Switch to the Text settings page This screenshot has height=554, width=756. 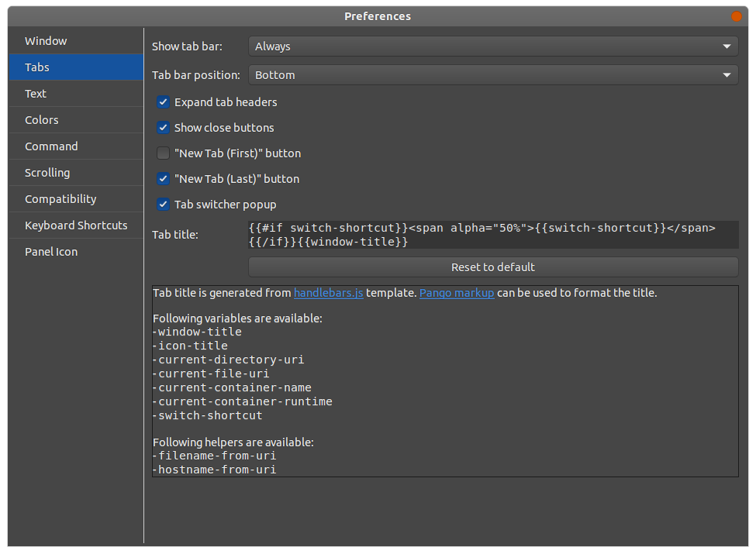76,94
